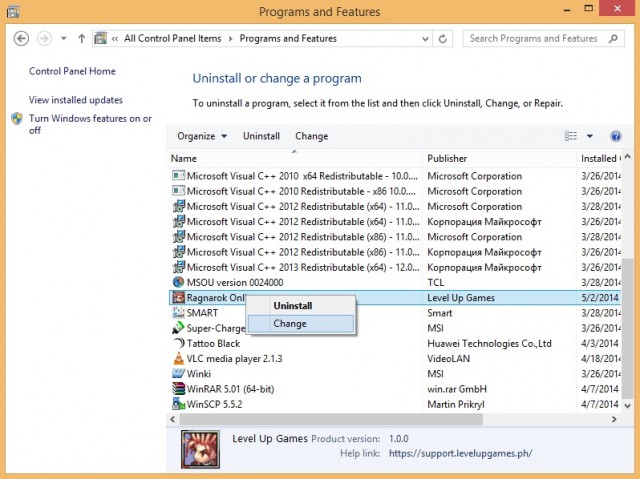
Task: Click the Control Panel address bar icon
Action: pos(100,38)
